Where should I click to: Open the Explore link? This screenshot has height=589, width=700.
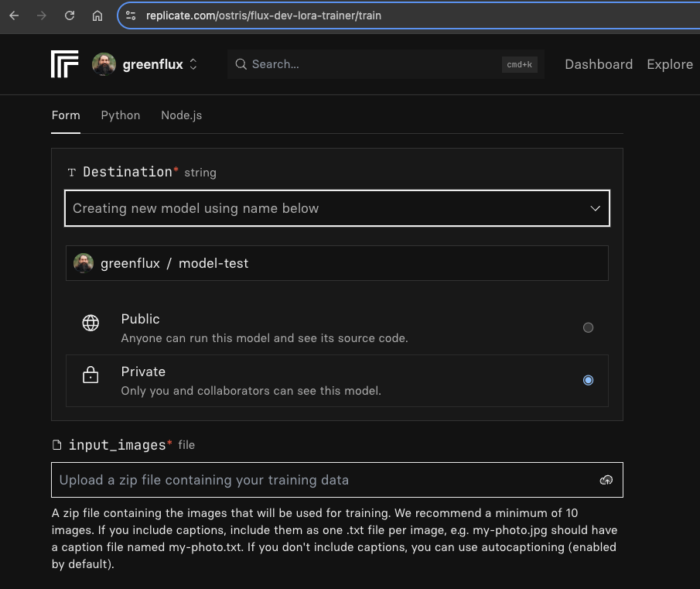[670, 64]
